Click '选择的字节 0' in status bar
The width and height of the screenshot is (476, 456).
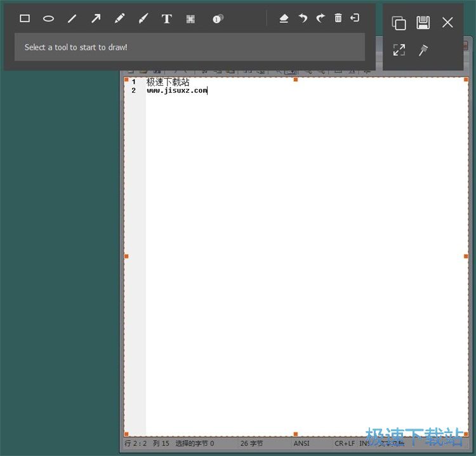195,443
